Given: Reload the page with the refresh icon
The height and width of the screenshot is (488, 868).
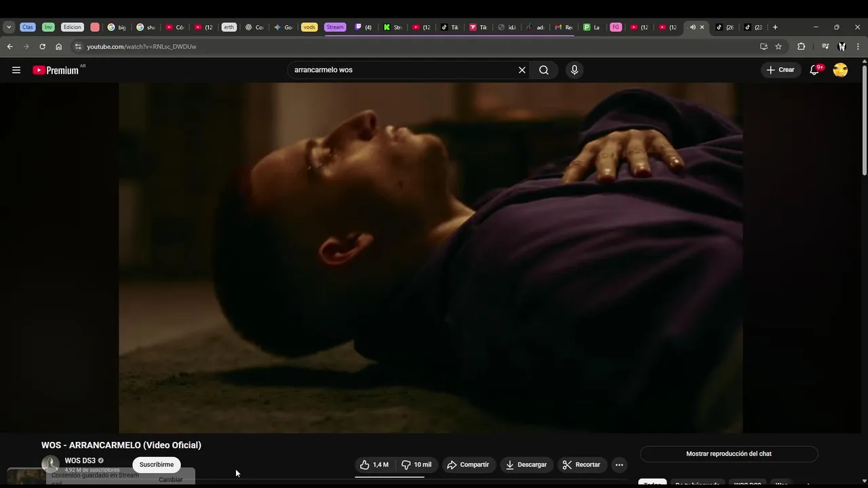Looking at the screenshot, I should pos(42,46).
